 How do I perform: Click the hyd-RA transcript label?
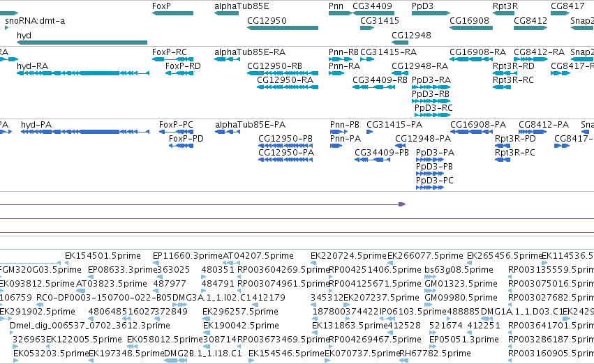pos(33,66)
